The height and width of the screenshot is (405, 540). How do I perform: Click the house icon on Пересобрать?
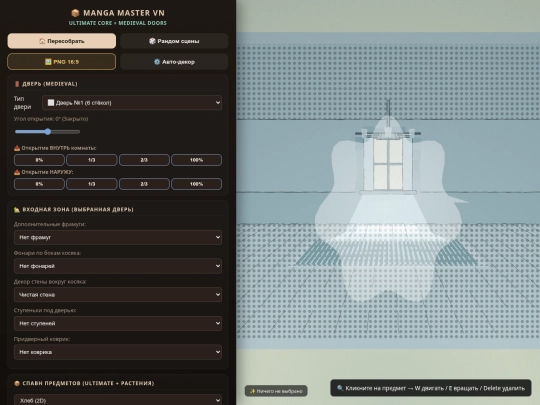42,41
